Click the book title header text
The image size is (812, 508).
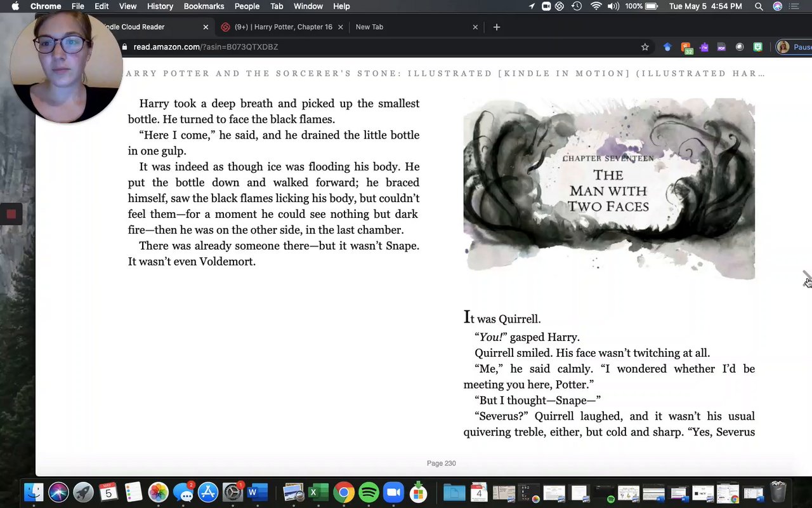(445, 74)
